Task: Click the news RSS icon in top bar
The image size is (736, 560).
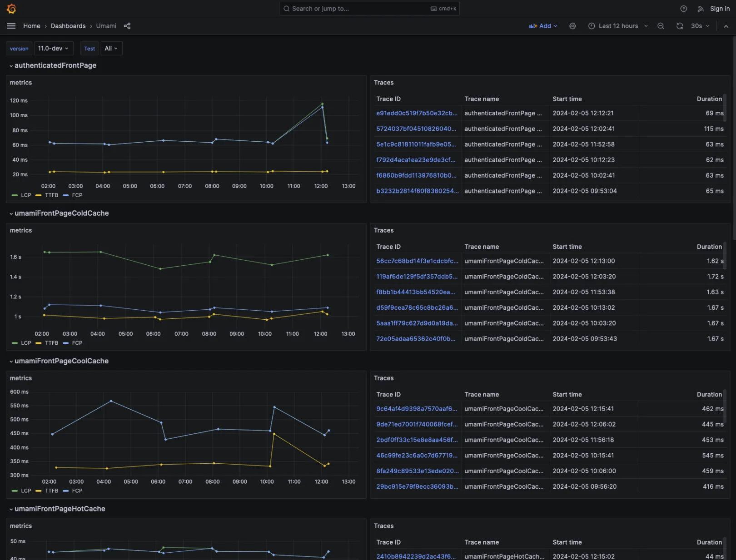Action: [700, 9]
